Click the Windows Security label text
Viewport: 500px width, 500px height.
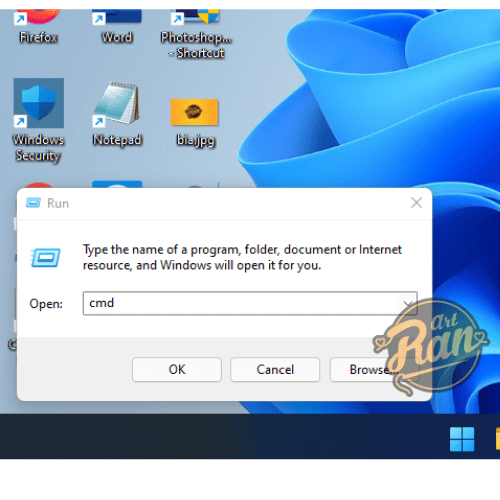point(39,148)
